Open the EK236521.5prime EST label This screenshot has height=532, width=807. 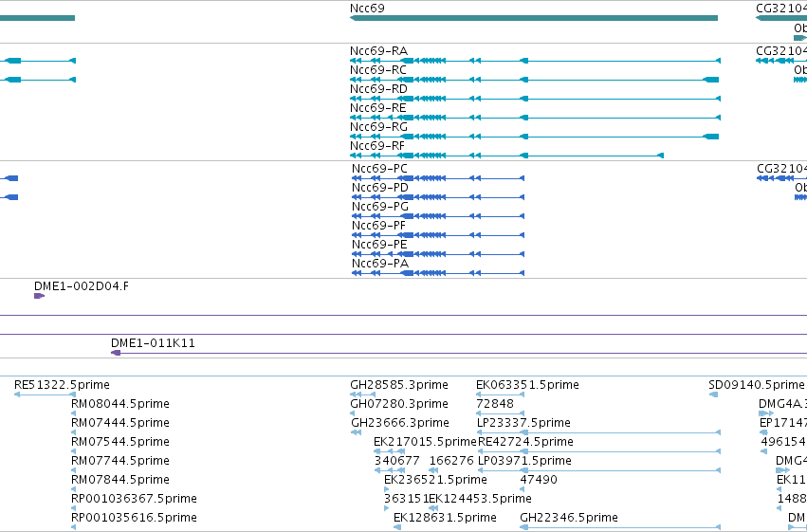click(x=435, y=480)
